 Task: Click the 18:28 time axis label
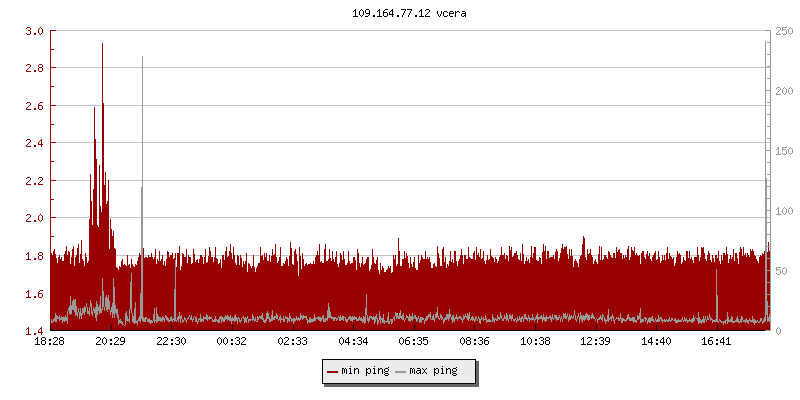tap(49, 341)
